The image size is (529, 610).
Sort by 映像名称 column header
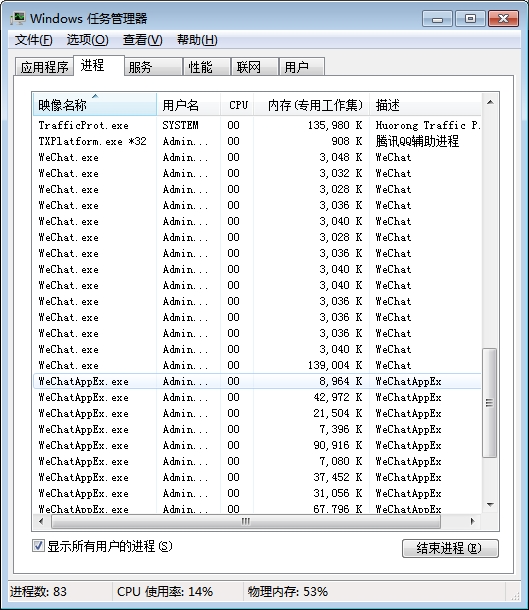(x=95, y=105)
